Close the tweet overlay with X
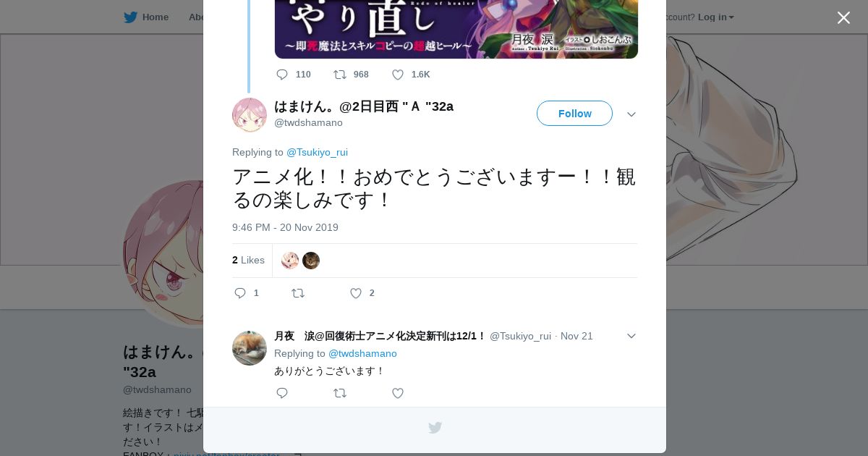This screenshot has width=868, height=456. click(x=843, y=17)
